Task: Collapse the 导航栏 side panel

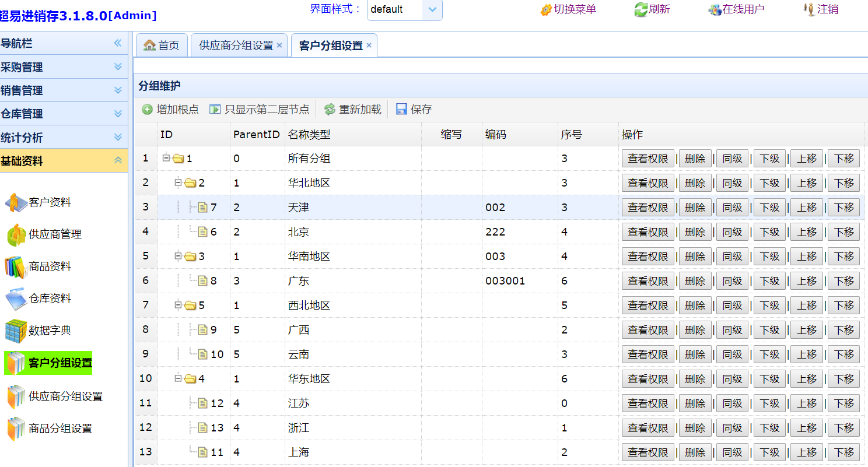Action: (x=118, y=43)
